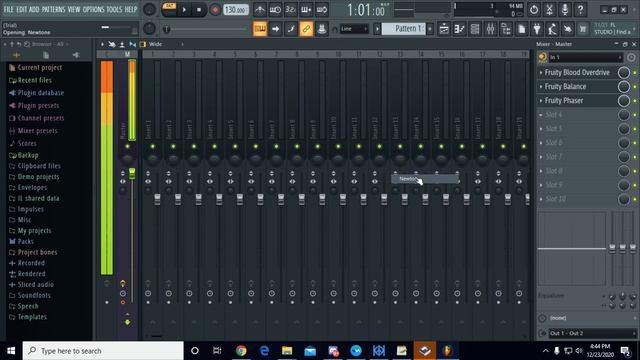Mute the Master track green light

pos(127,146)
